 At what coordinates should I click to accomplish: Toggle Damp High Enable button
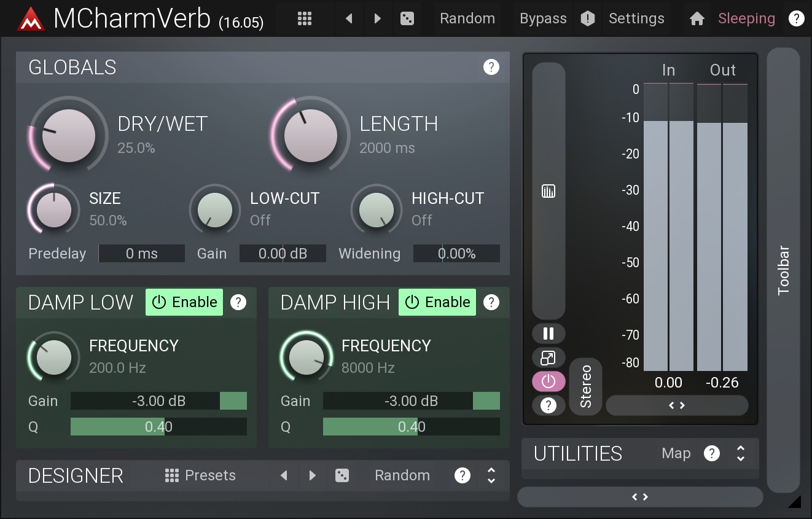(437, 302)
